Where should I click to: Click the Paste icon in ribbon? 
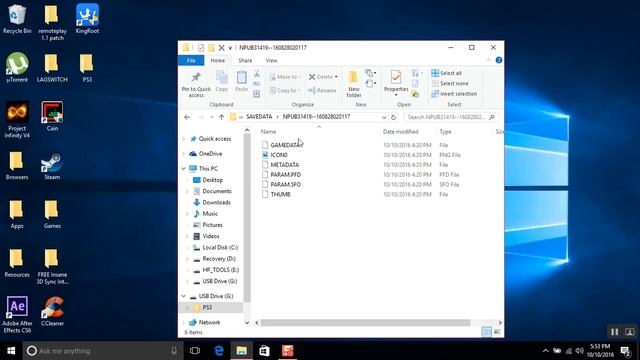pos(241,81)
